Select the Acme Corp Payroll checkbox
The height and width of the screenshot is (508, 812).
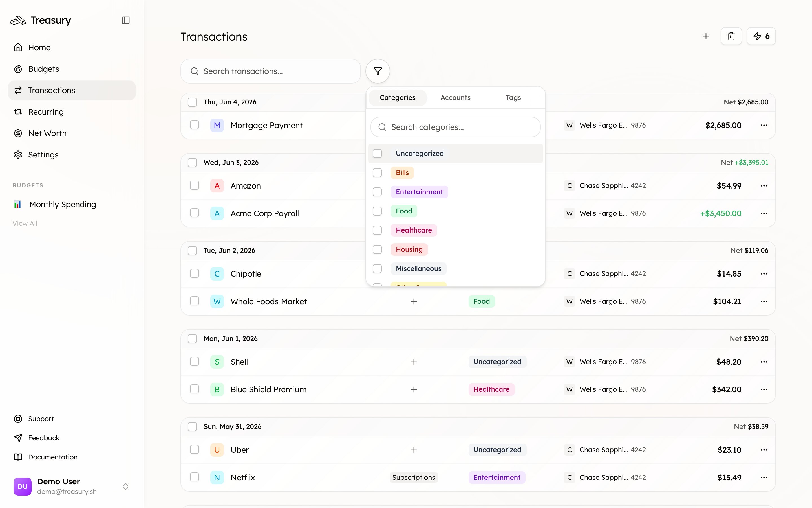tap(195, 213)
